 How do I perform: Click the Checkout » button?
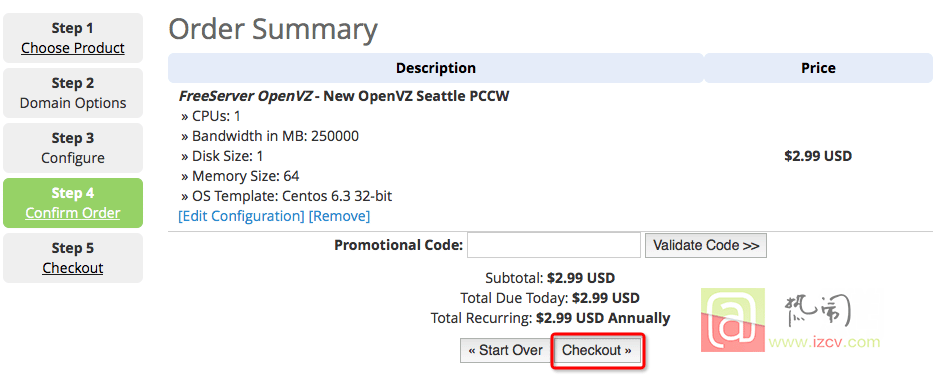coord(596,351)
